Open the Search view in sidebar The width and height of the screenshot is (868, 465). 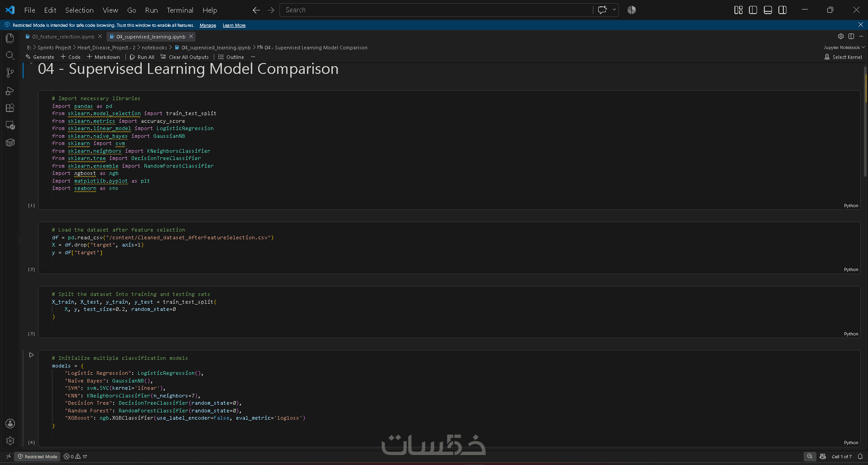point(10,55)
